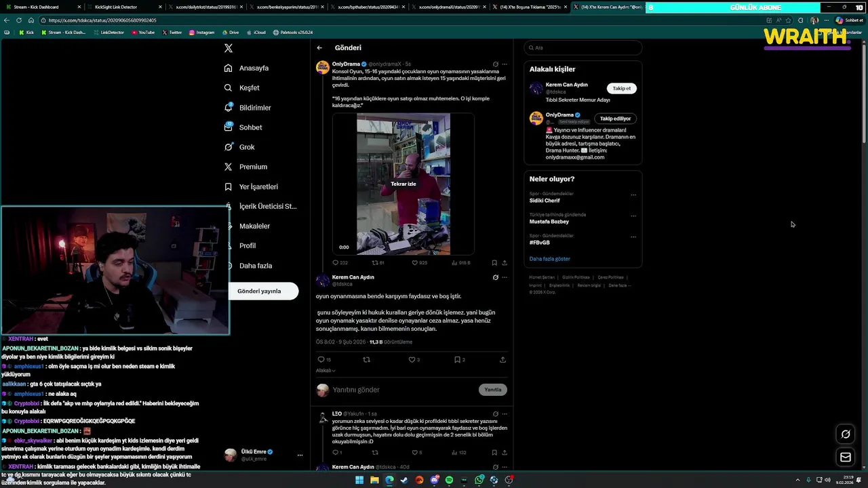Open the Instagram bookmark in the bookmarks bar
Screen dimensions: 868x488
201,33
